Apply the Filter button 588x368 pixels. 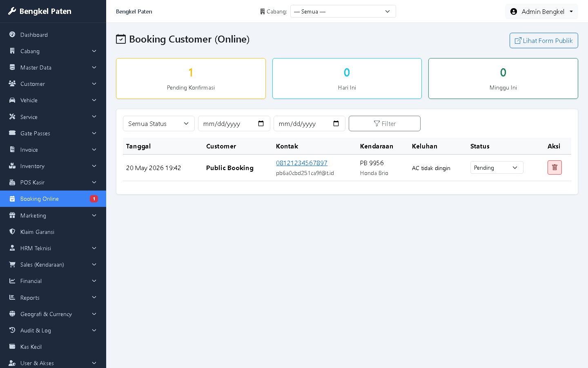(385, 123)
